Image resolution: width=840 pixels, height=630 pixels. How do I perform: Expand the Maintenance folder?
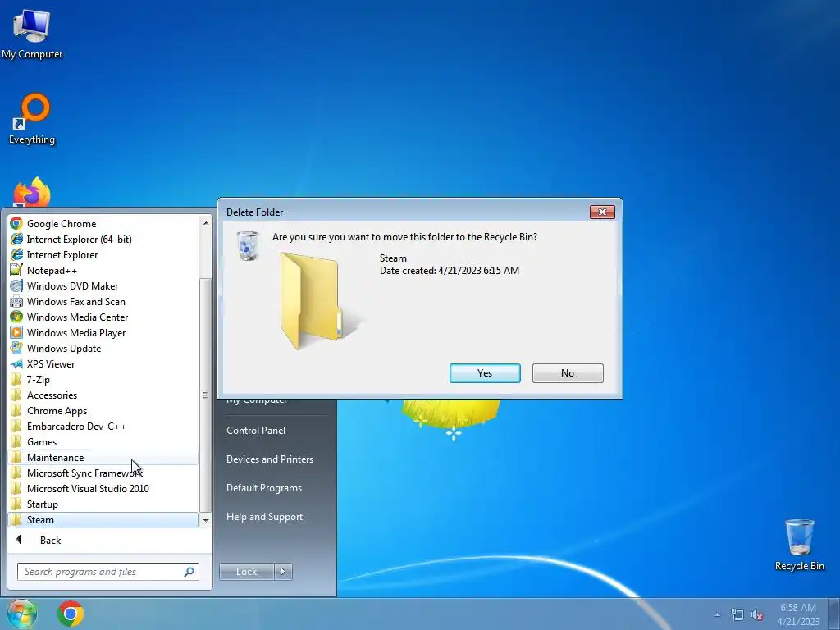pyautogui.click(x=103, y=457)
